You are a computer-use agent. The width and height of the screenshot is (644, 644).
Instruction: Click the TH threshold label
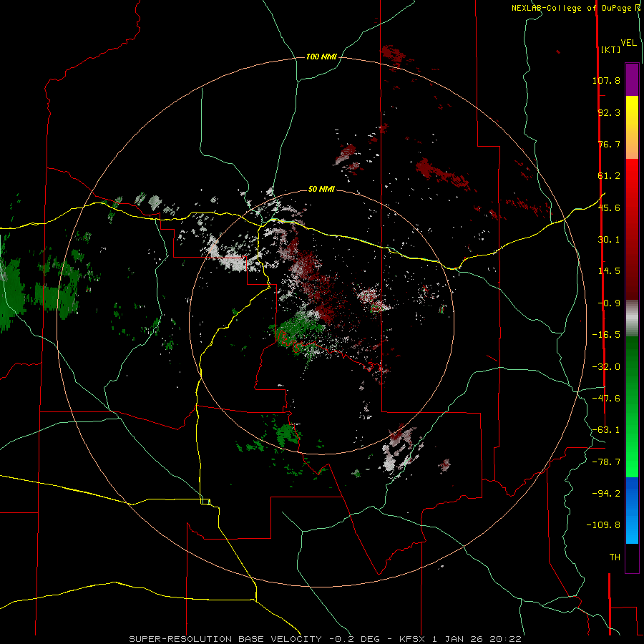[x=615, y=557]
